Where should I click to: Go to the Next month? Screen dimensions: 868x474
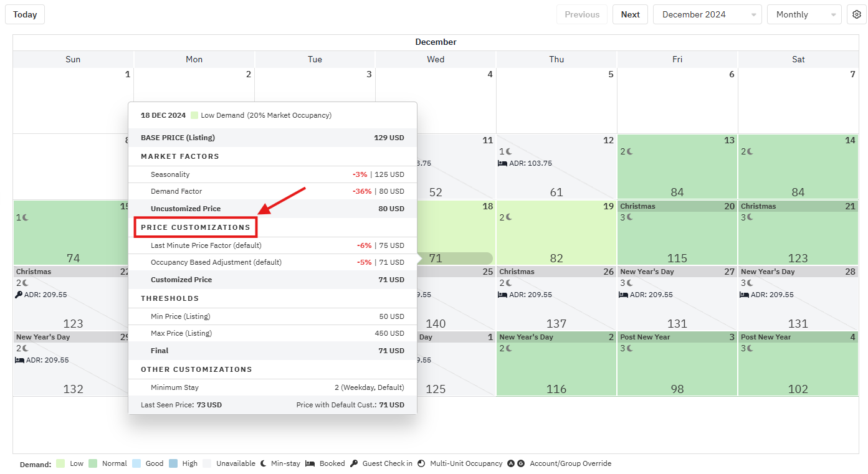coord(630,14)
